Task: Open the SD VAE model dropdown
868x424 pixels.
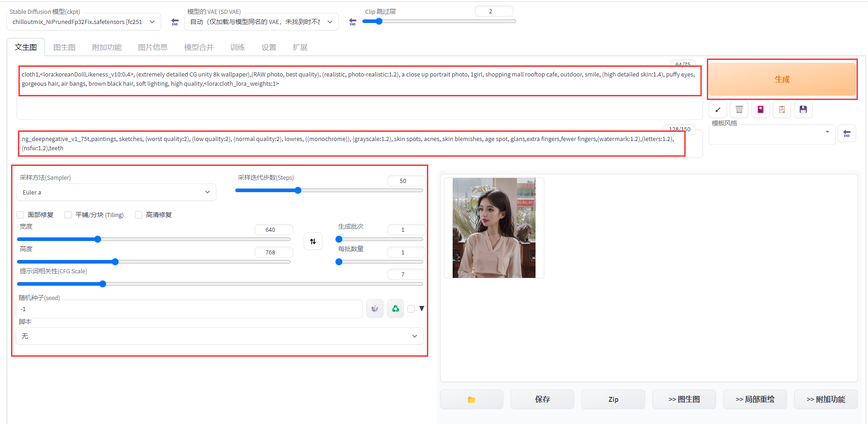Action: 262,22
